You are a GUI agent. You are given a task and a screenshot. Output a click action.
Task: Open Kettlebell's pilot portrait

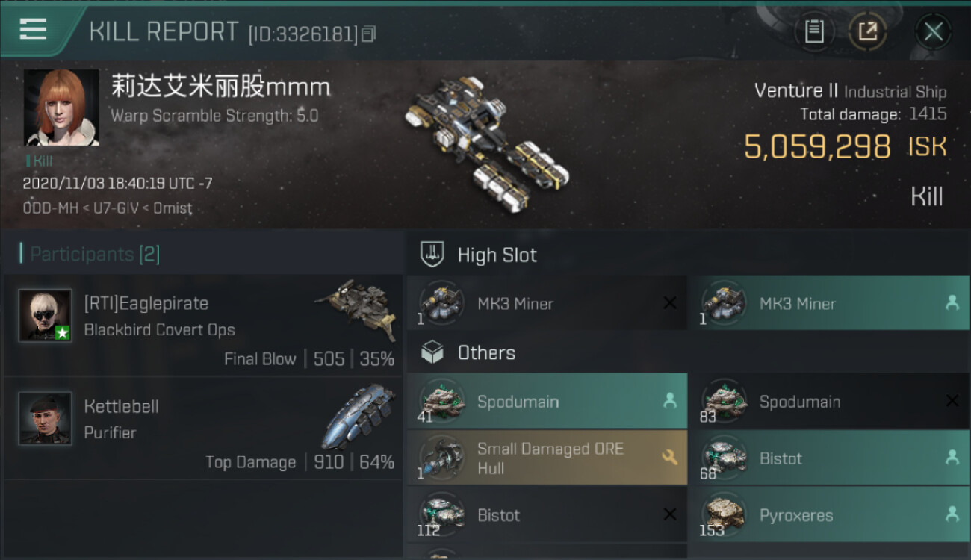45,418
